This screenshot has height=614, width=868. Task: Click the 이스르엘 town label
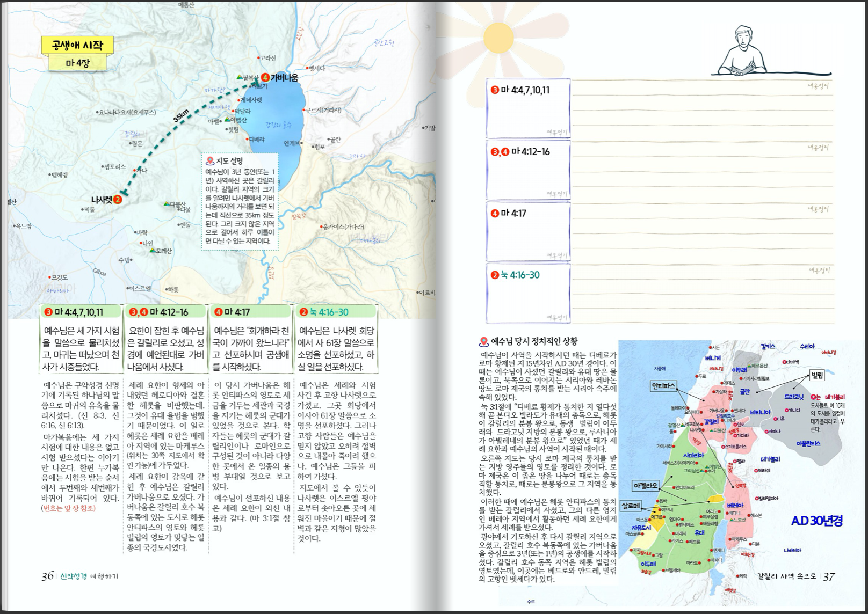click(141, 288)
